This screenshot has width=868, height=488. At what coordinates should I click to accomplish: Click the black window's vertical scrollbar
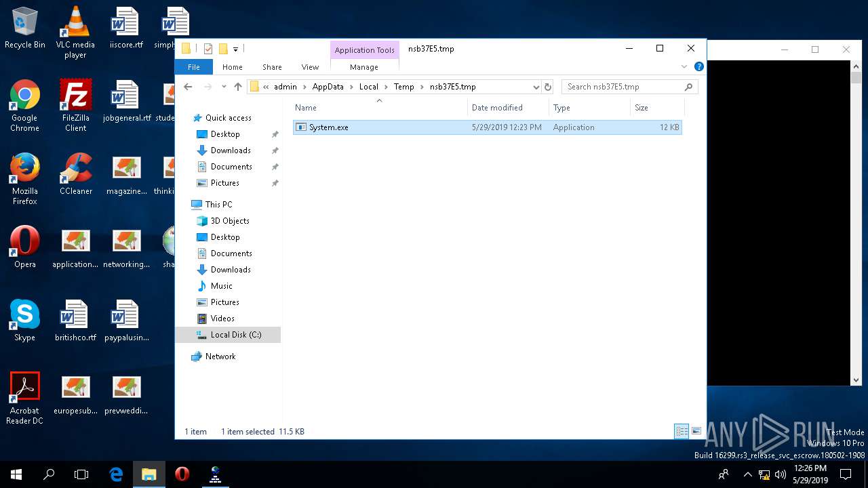click(856, 222)
